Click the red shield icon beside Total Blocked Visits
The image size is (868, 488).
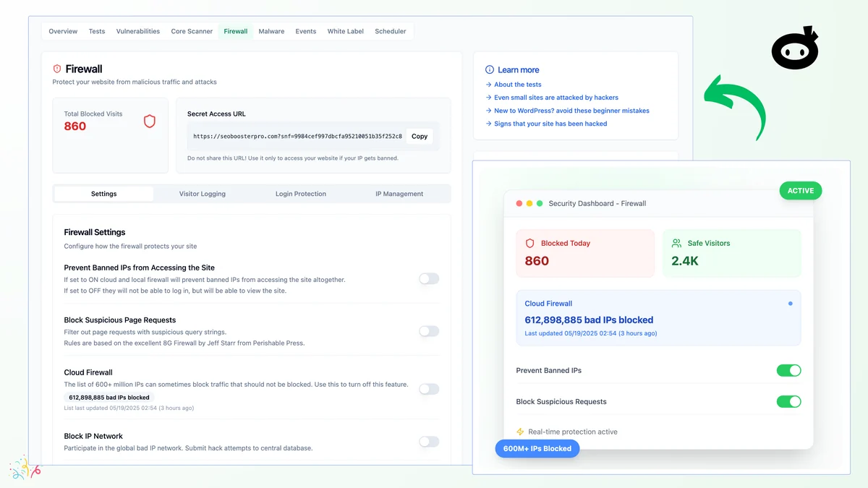(x=150, y=122)
